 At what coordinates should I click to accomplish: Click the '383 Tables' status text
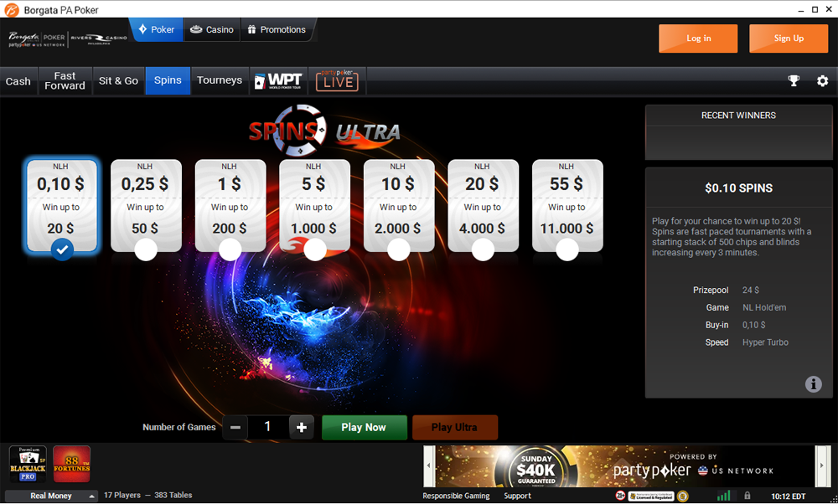click(173, 496)
